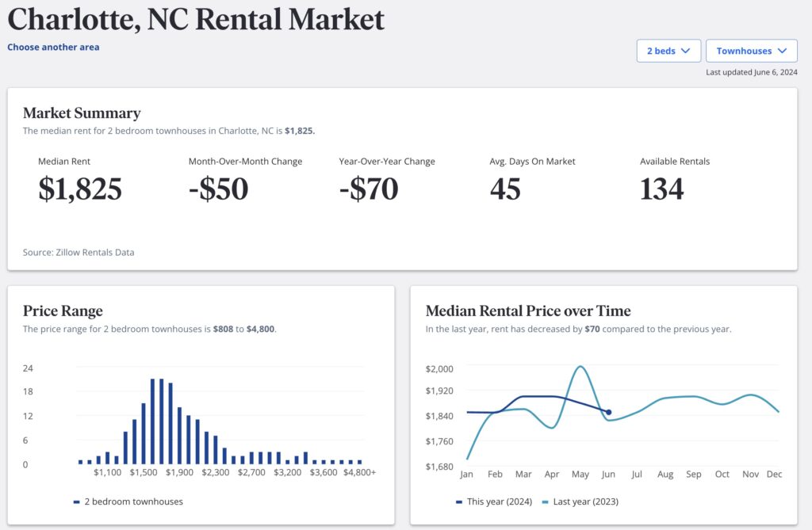This screenshot has width=812, height=530.
Task: Open the "2 beds" bedroom filter dropdown
Action: (x=668, y=51)
